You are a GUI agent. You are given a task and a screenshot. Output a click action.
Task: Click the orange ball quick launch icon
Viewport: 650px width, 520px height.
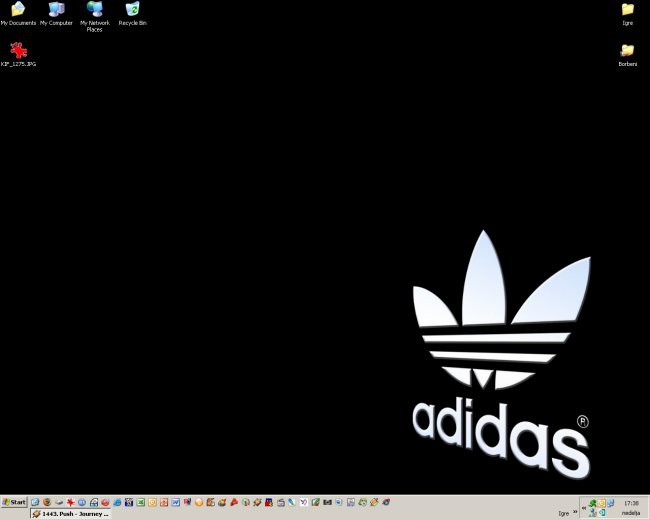pyautogui.click(x=199, y=503)
